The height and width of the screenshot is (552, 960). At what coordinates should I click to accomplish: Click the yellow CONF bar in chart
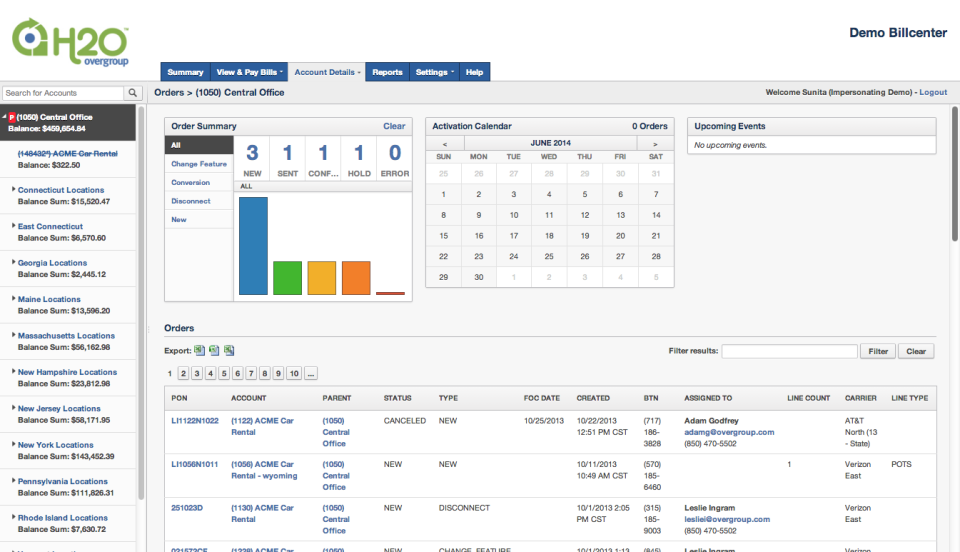point(321,278)
